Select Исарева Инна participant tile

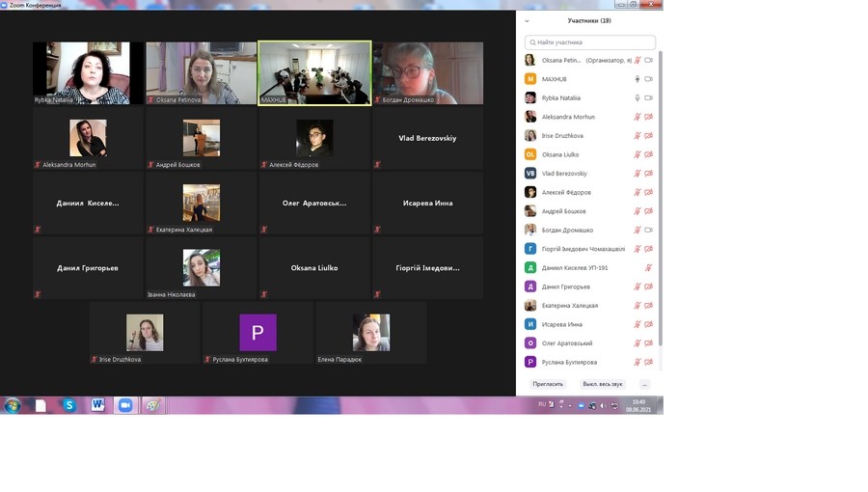pos(428,203)
